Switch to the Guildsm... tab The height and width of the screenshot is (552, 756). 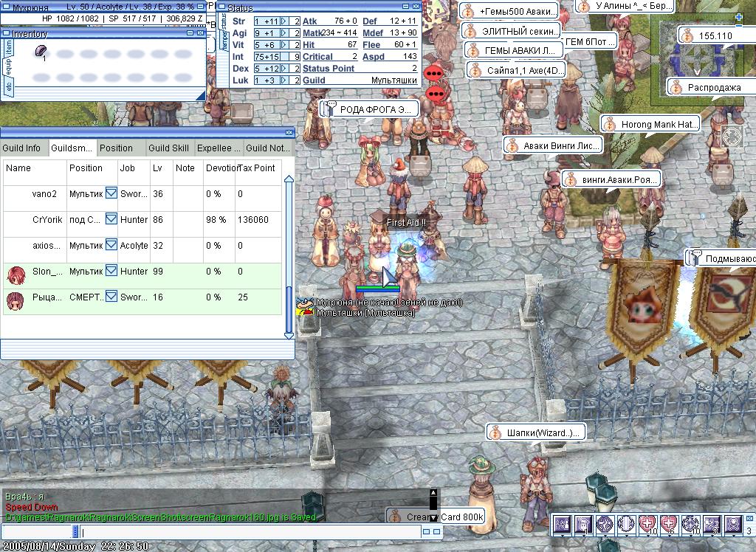coord(72,148)
